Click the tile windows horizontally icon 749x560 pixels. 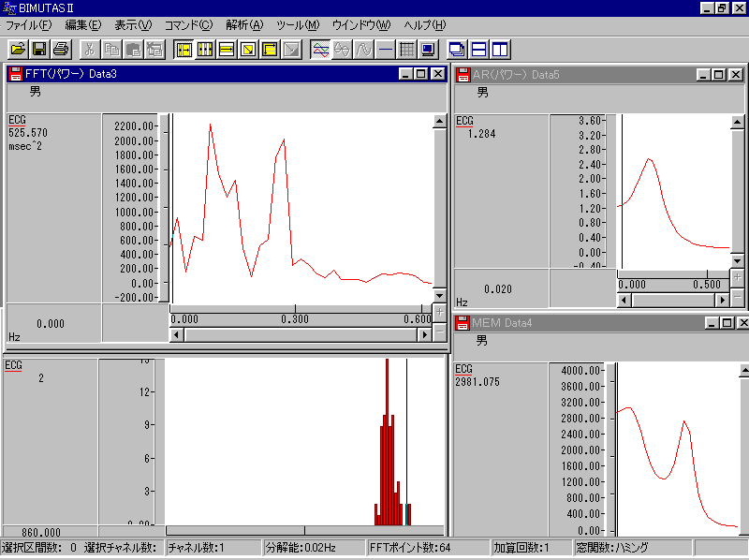pos(478,49)
